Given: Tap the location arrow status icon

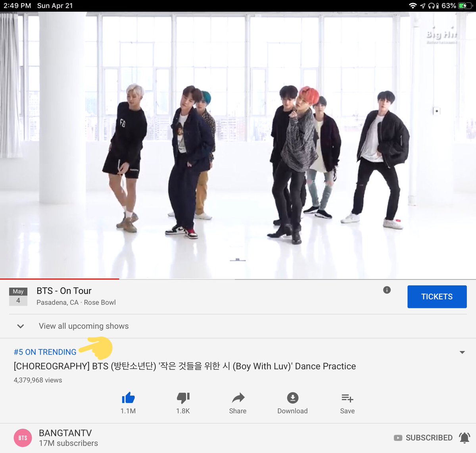Looking at the screenshot, I should coord(422,6).
